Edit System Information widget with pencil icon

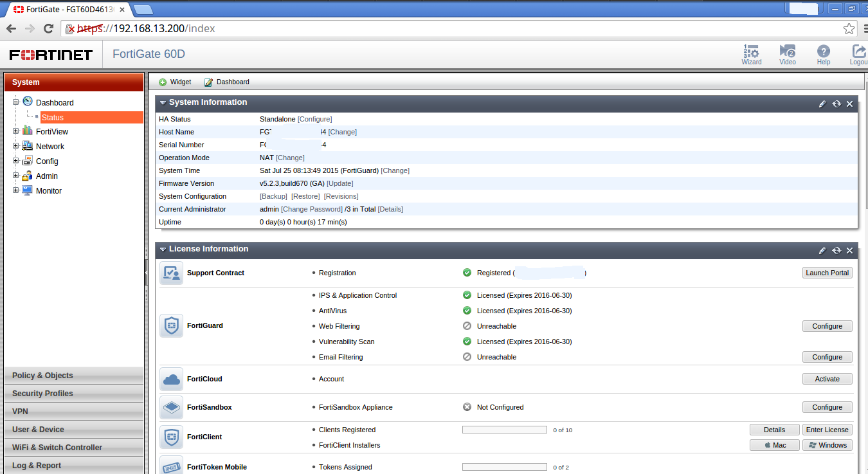point(822,104)
